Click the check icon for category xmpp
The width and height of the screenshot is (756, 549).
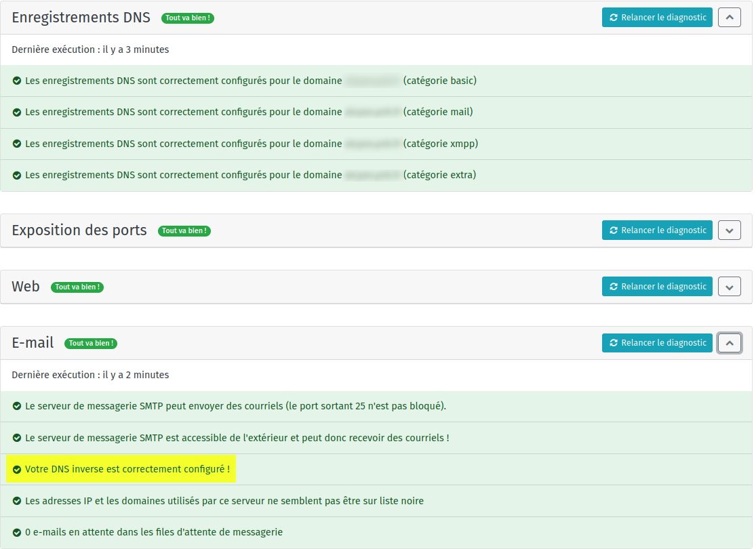tap(17, 144)
